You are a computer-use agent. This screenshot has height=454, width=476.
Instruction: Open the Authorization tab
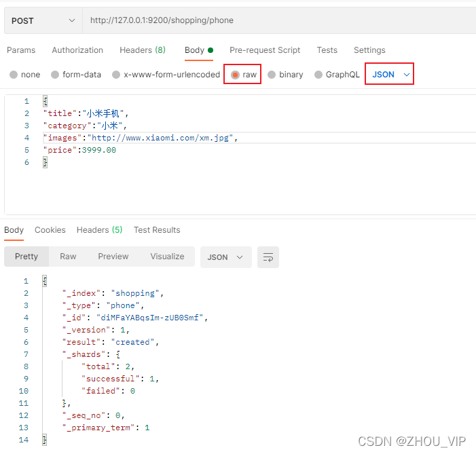point(77,50)
